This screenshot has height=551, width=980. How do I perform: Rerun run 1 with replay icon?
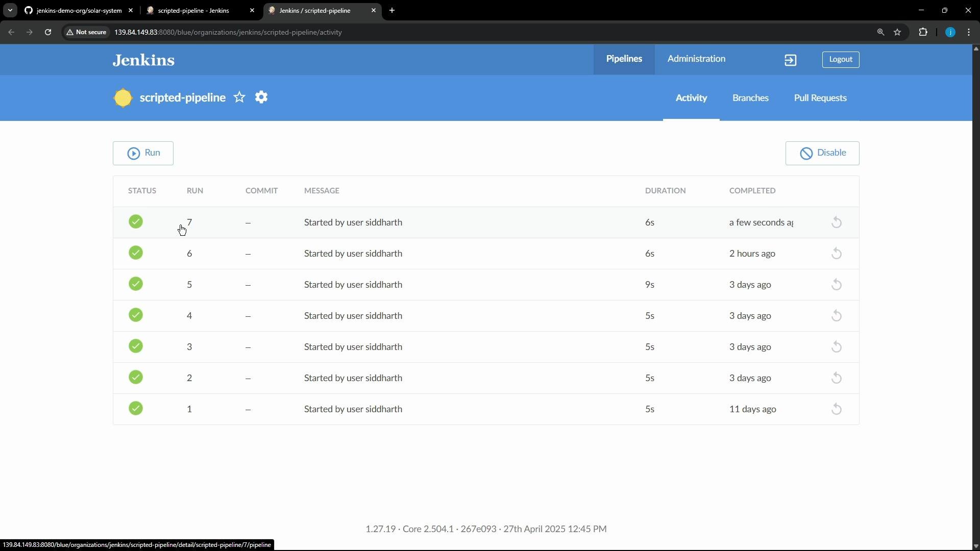point(837,409)
